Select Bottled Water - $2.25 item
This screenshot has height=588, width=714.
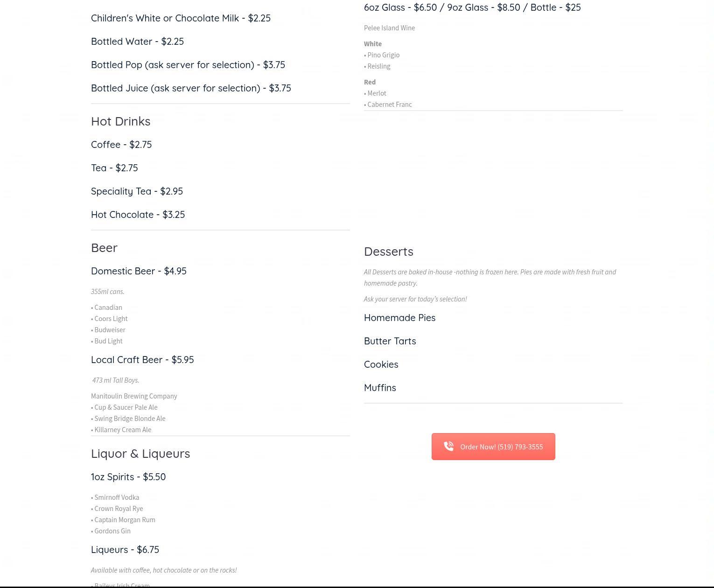pos(137,42)
